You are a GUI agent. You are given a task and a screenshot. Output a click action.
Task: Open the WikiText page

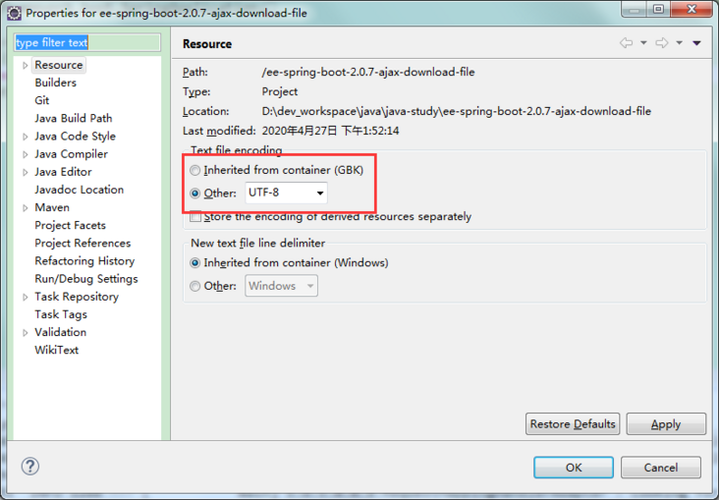coord(57,350)
